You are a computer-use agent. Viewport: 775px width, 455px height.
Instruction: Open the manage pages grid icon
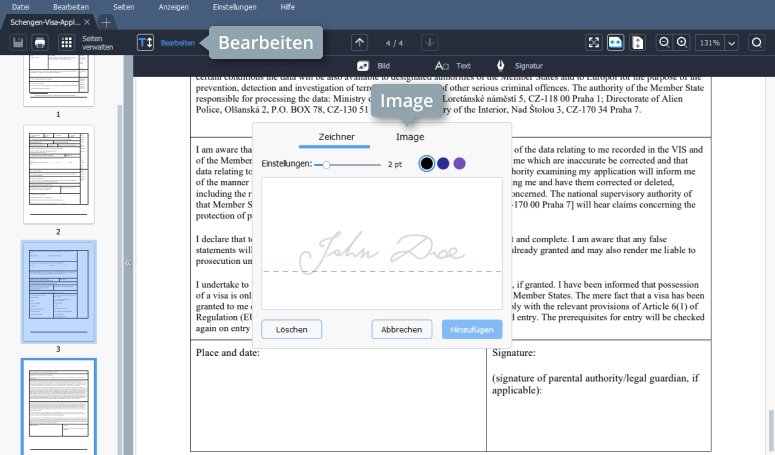[x=66, y=42]
